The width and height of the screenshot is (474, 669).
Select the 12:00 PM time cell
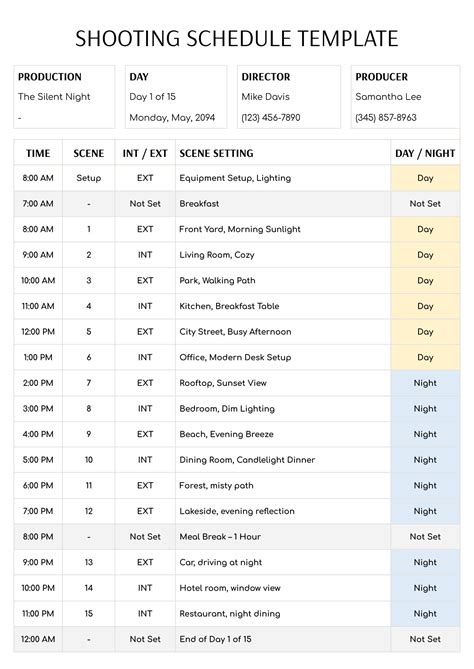pyautogui.click(x=38, y=332)
